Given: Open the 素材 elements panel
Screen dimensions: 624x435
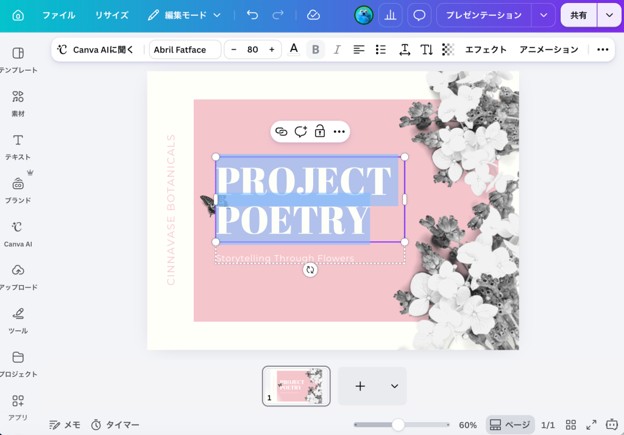Looking at the screenshot, I should [x=18, y=103].
